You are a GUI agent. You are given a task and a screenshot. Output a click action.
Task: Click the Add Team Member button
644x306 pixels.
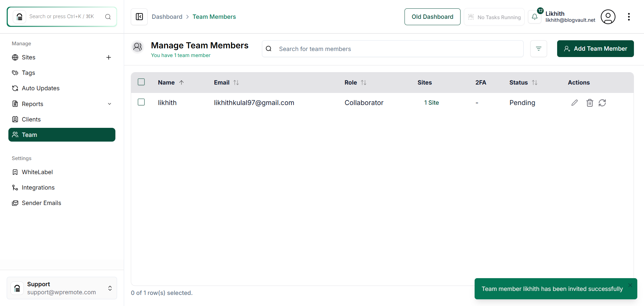click(595, 48)
